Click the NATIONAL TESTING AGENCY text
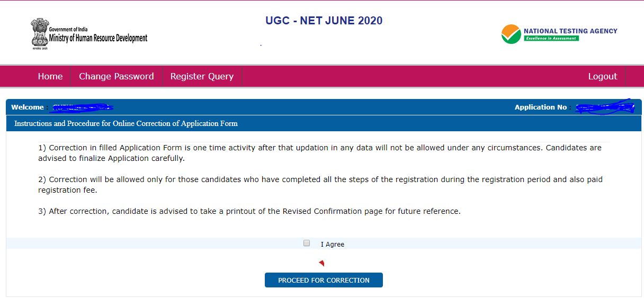 (570, 31)
